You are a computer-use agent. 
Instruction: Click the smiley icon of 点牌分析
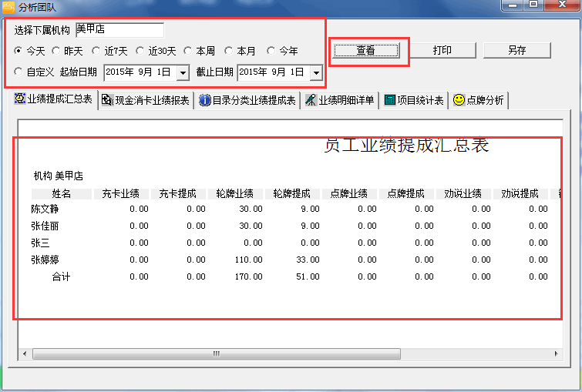(x=459, y=100)
